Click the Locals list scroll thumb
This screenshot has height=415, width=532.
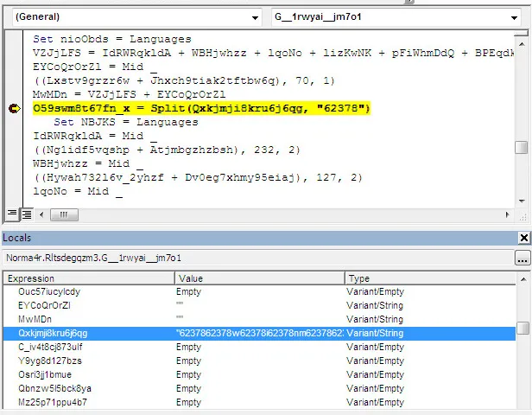523,328
